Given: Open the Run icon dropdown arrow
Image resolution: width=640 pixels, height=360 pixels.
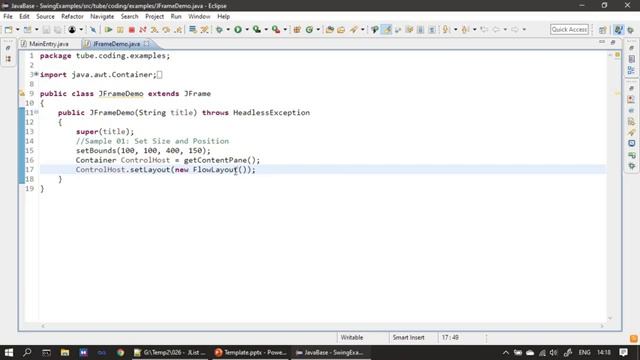Looking at the screenshot, I should pos(247,30).
